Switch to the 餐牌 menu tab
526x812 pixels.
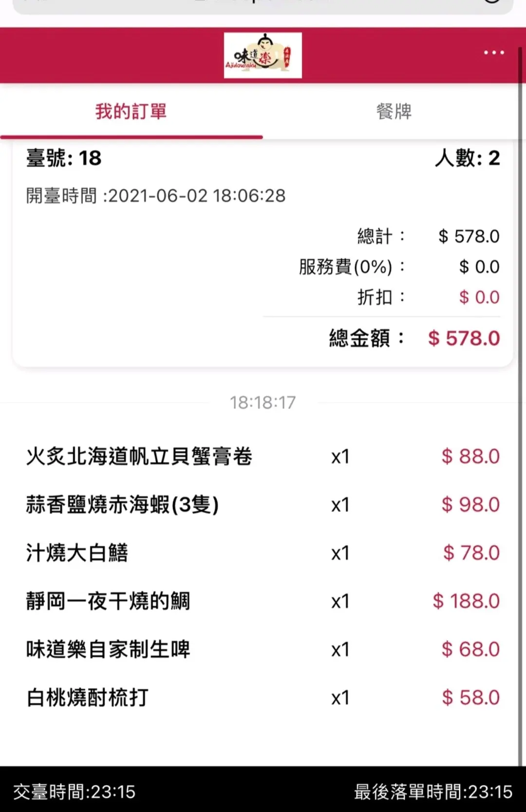(394, 111)
